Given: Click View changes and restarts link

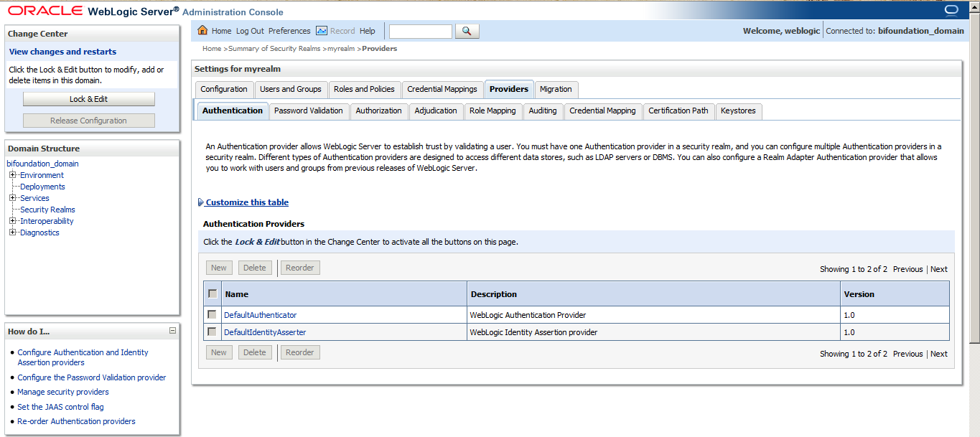Looking at the screenshot, I should [62, 52].
